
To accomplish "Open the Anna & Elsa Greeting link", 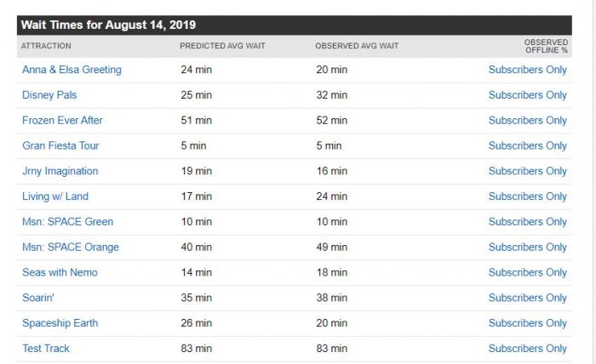I will 72,70.
